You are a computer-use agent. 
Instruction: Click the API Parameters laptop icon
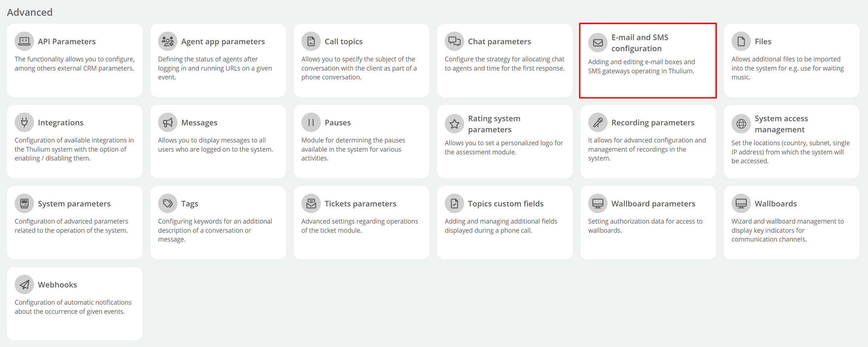[x=24, y=41]
